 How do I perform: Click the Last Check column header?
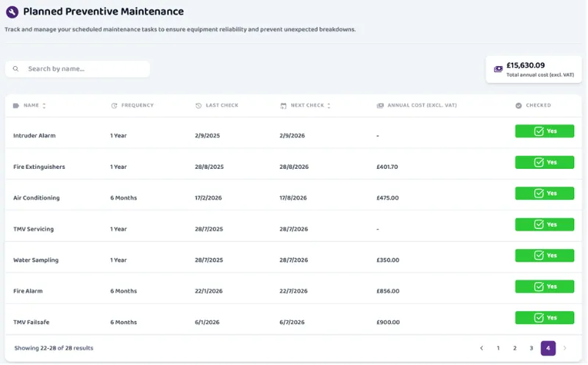coord(222,105)
